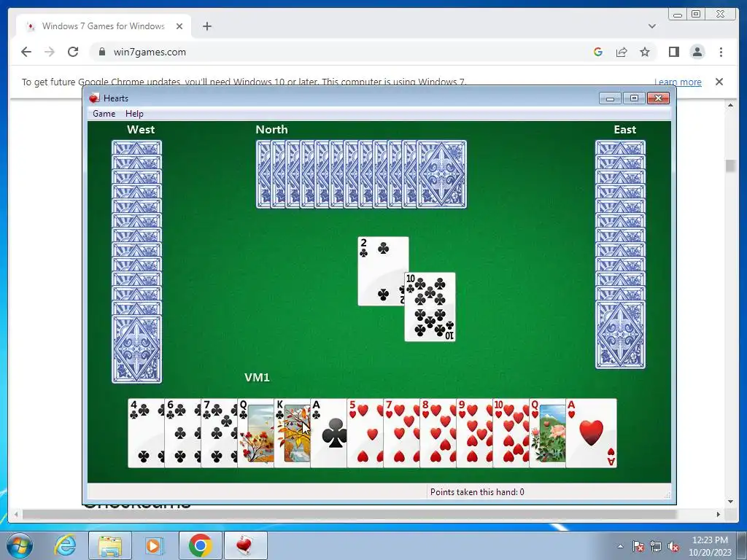Play the 4 of clubs card
Screen dimensions: 747x560
click(x=146, y=433)
